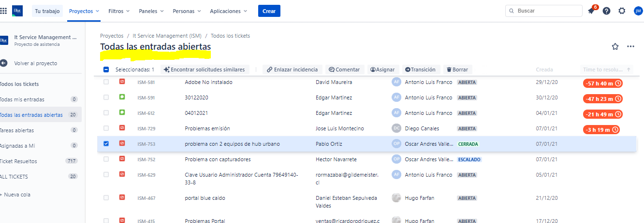Open Tu trabajo in top navigation
This screenshot has width=644, height=223.
pos(47,11)
